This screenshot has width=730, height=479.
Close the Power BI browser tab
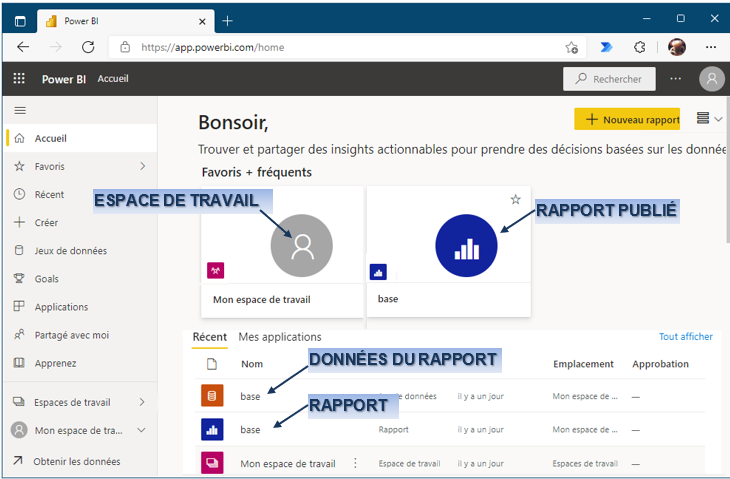202,21
